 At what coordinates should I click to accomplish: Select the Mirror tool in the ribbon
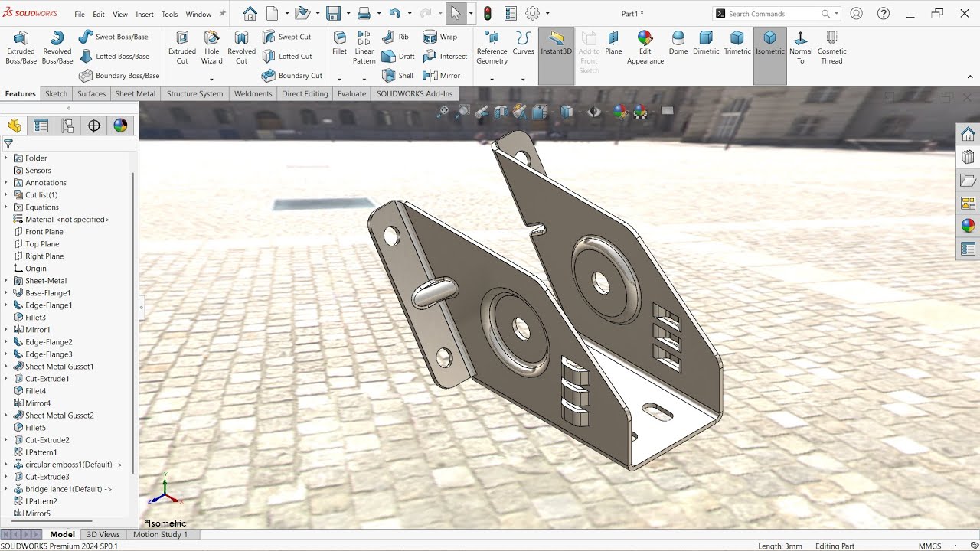[x=441, y=76]
